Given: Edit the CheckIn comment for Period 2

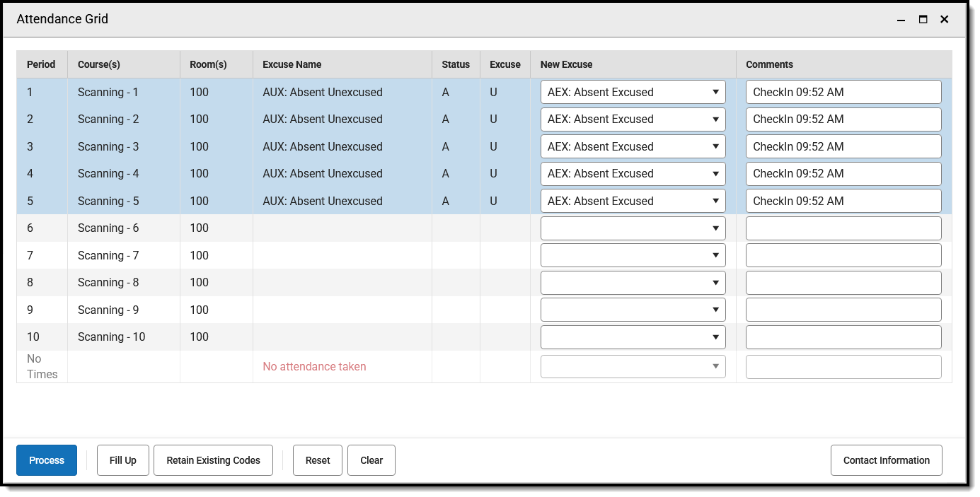Looking at the screenshot, I should point(843,119).
